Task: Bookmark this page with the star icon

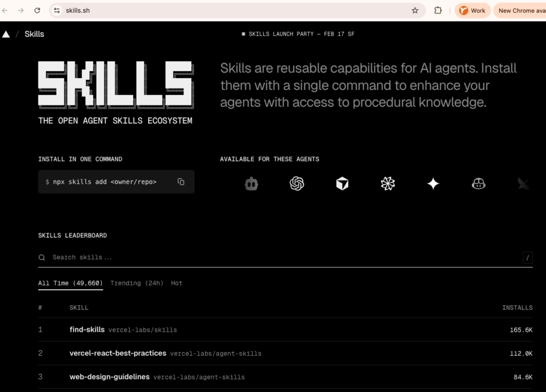Action: pyautogui.click(x=415, y=11)
